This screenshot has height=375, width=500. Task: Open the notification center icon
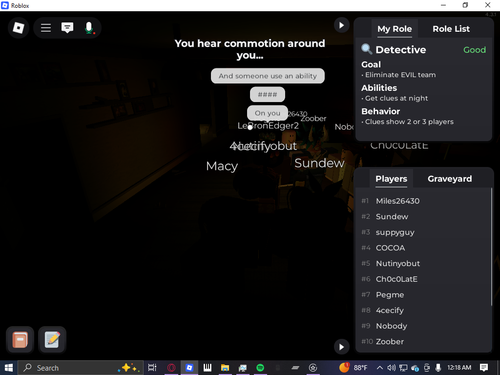coord(484,368)
